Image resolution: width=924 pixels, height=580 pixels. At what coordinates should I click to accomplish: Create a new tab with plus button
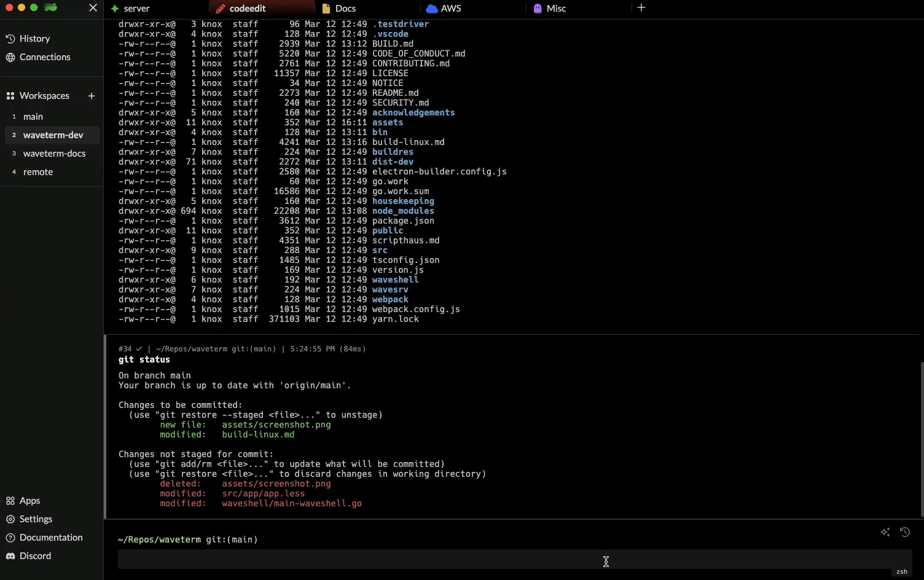pos(641,8)
